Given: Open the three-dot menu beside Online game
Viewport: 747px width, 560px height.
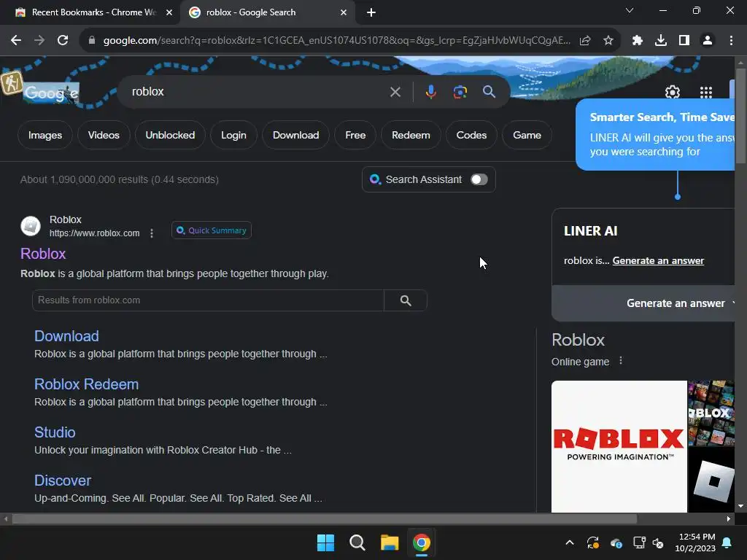Looking at the screenshot, I should tap(620, 361).
